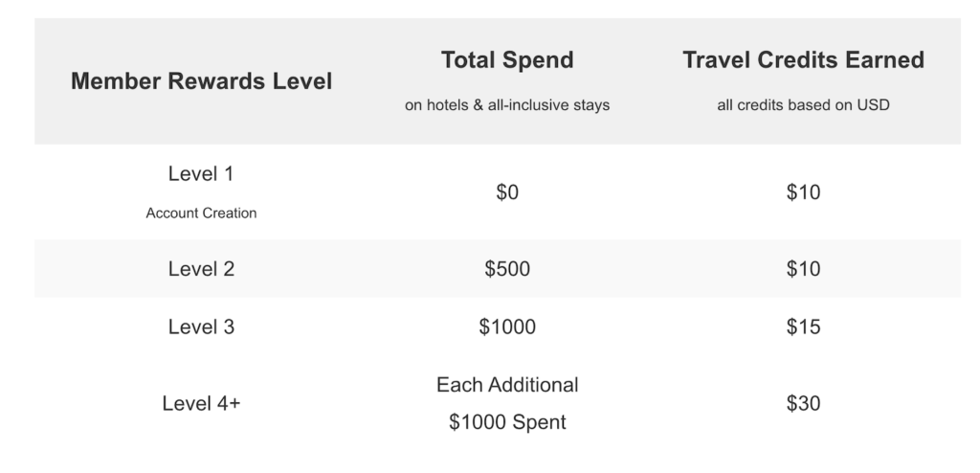980x473 pixels.
Task: Click the Level 1 row label
Action: pos(201,174)
